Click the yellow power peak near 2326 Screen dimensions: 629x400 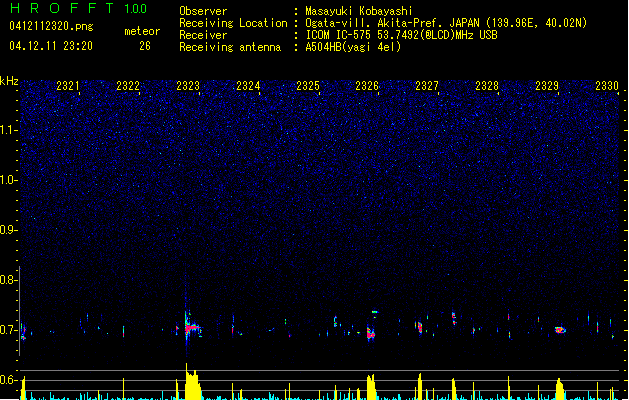[371, 387]
